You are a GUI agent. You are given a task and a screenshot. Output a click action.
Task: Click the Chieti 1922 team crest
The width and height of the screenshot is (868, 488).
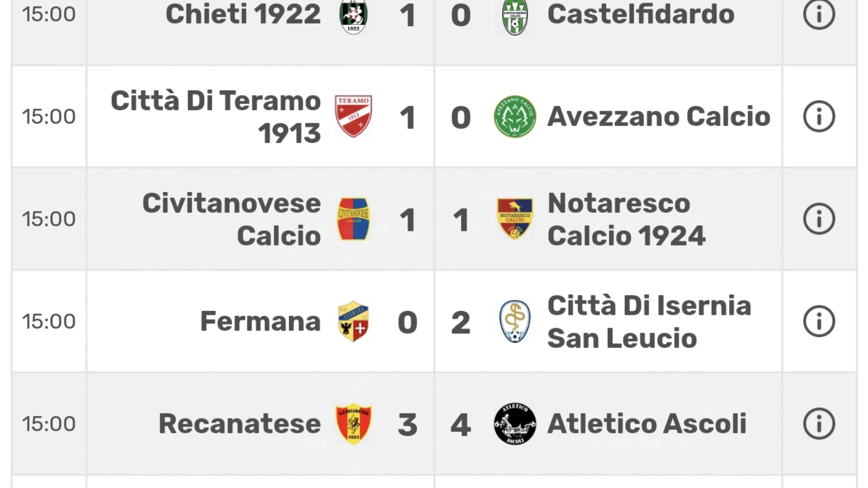354,16
